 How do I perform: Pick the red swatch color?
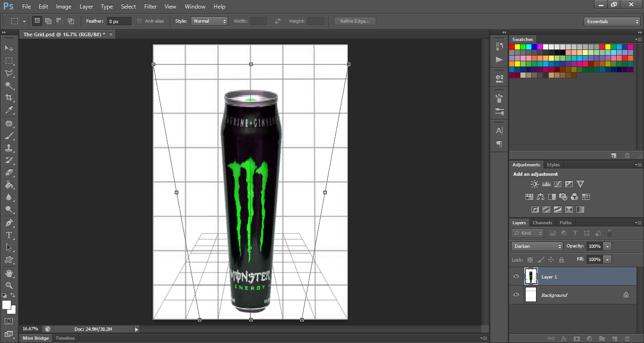tap(512, 47)
